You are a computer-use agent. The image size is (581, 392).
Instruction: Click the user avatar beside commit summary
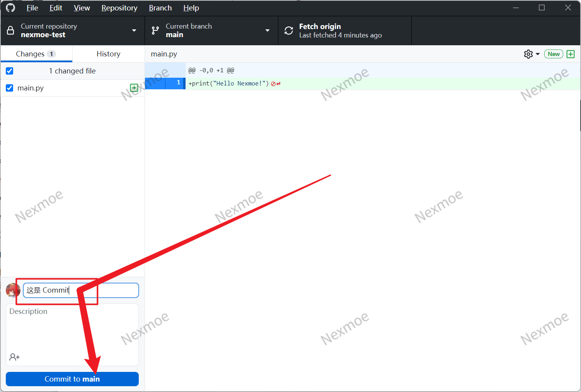pyautogui.click(x=13, y=290)
